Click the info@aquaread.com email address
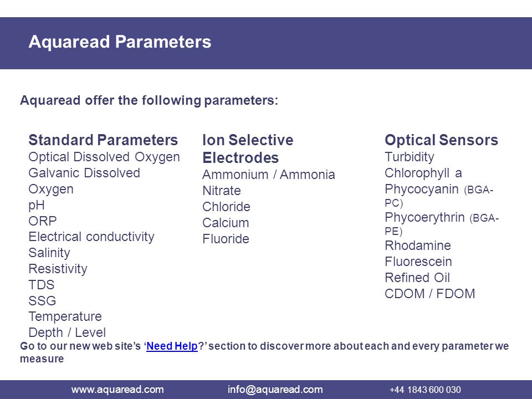The width and height of the screenshot is (532, 399). click(x=275, y=390)
